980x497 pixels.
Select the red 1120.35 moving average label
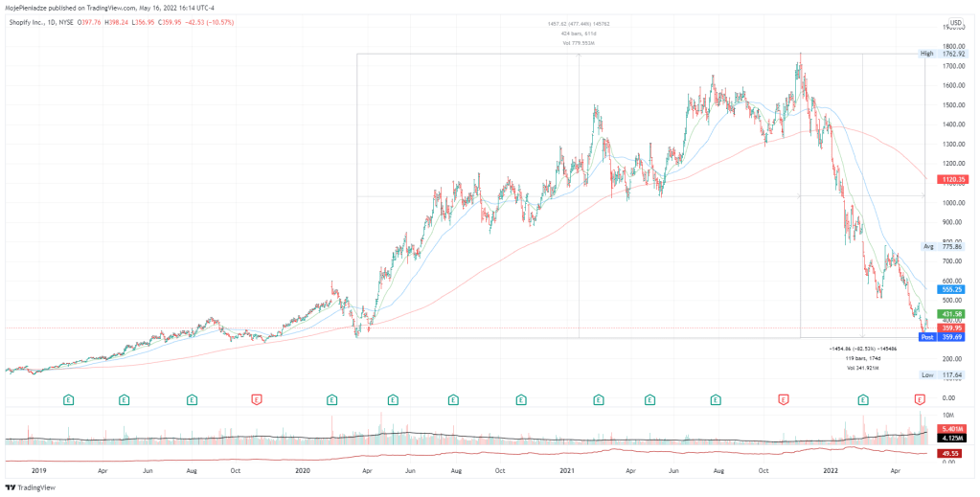(954, 178)
